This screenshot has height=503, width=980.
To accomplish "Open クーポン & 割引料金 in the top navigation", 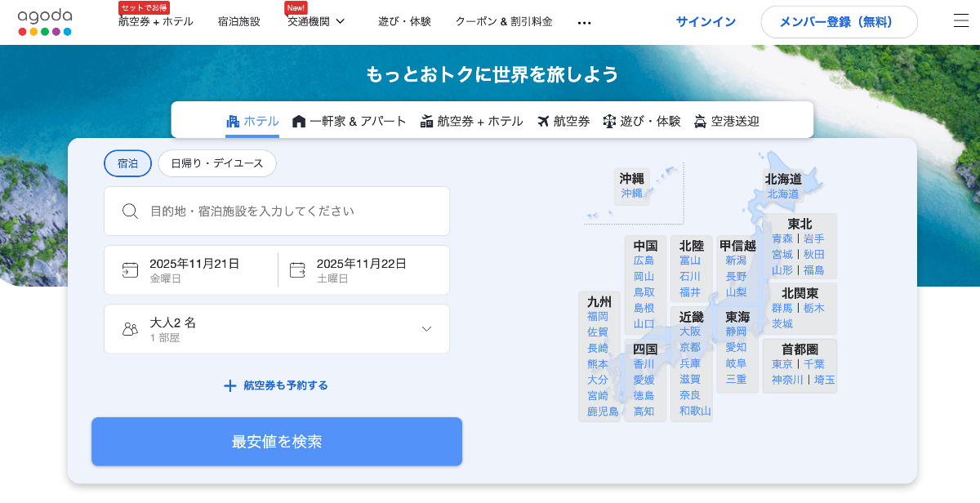I will point(503,22).
